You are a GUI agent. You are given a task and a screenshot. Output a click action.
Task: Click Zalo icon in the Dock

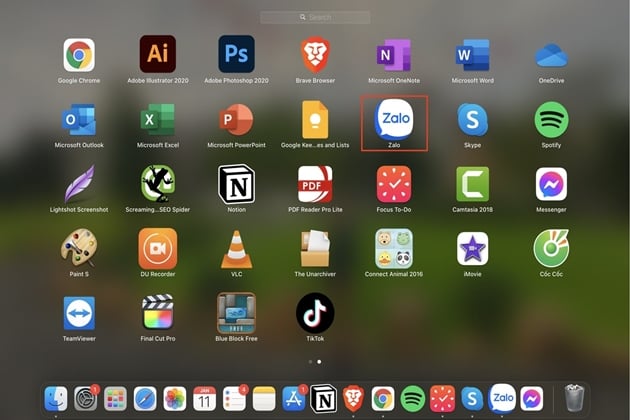[x=502, y=398]
